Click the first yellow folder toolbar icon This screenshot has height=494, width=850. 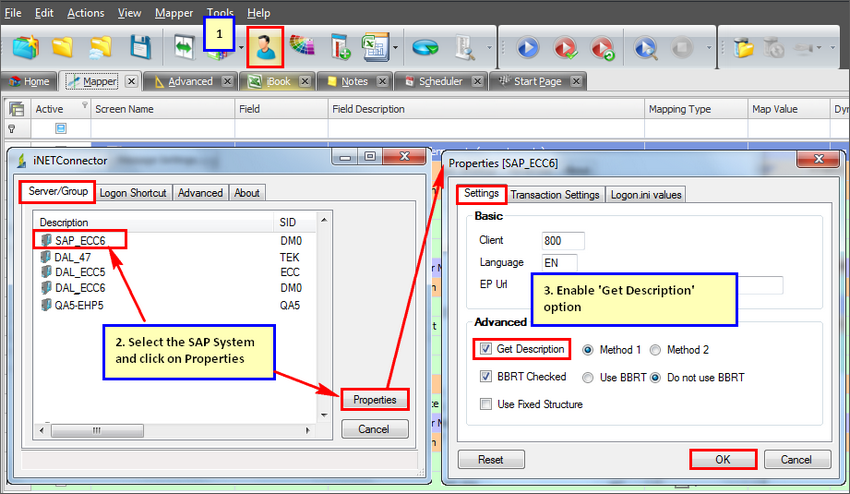click(63, 47)
